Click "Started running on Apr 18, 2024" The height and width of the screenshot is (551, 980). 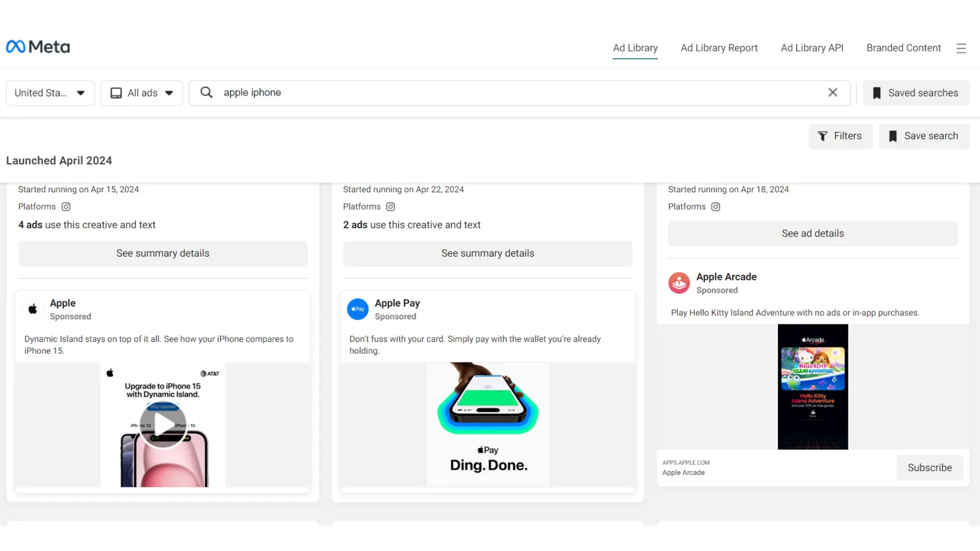[x=728, y=189]
